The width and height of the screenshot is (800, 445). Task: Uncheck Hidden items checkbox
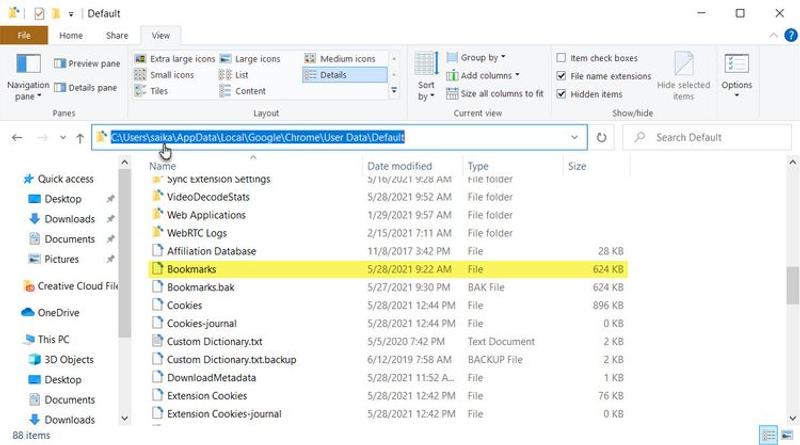(x=561, y=94)
